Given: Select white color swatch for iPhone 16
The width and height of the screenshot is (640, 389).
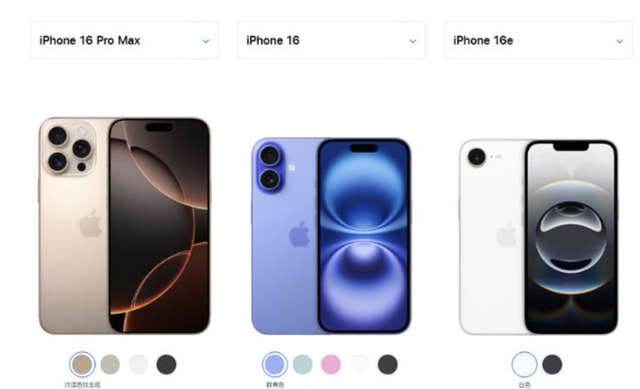Looking at the screenshot, I should point(359,364).
